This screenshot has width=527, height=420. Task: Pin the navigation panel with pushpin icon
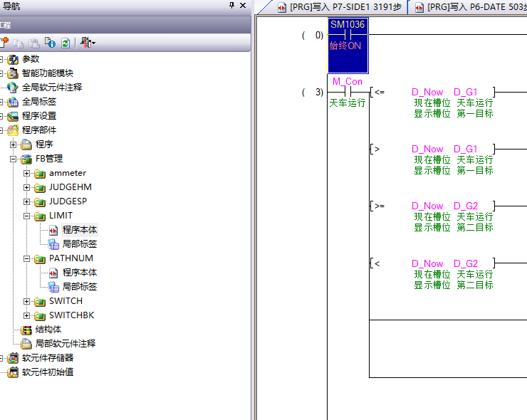pyautogui.click(x=231, y=6)
